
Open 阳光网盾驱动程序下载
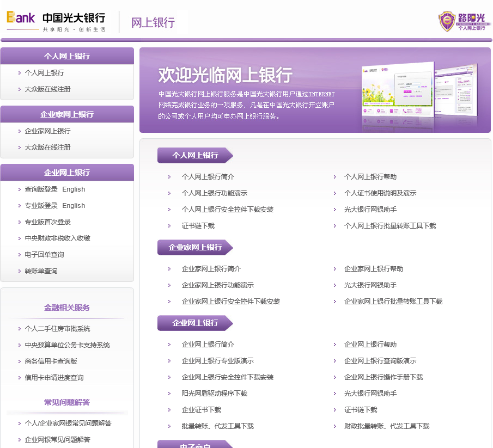215,394
